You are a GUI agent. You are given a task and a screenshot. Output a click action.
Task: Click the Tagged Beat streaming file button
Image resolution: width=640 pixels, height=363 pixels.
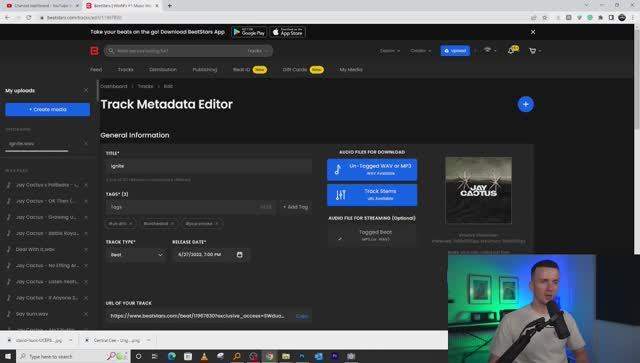pyautogui.click(x=372, y=235)
